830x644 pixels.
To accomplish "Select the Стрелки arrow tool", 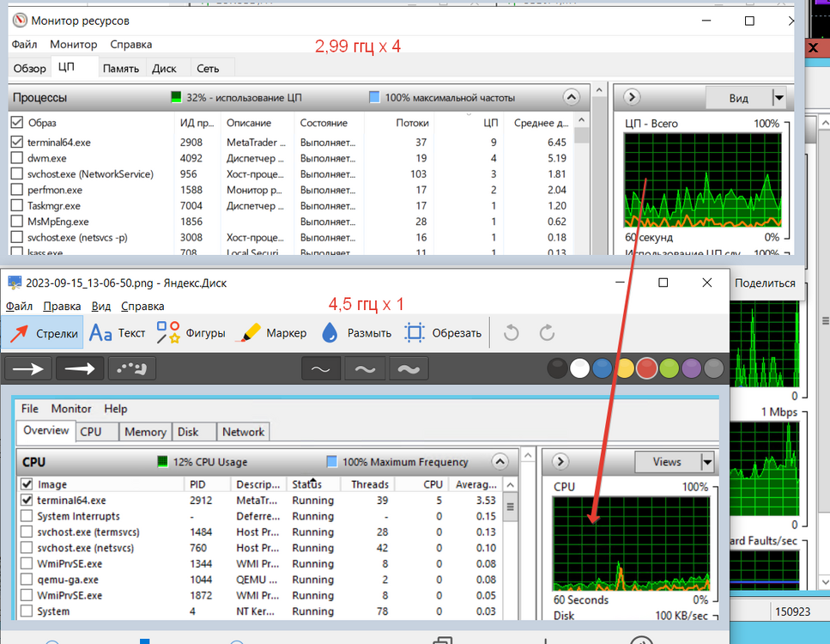I will click(42, 333).
